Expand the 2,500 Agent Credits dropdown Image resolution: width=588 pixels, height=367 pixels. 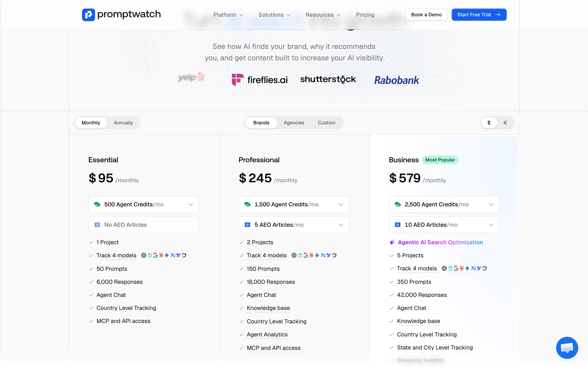[444, 204]
